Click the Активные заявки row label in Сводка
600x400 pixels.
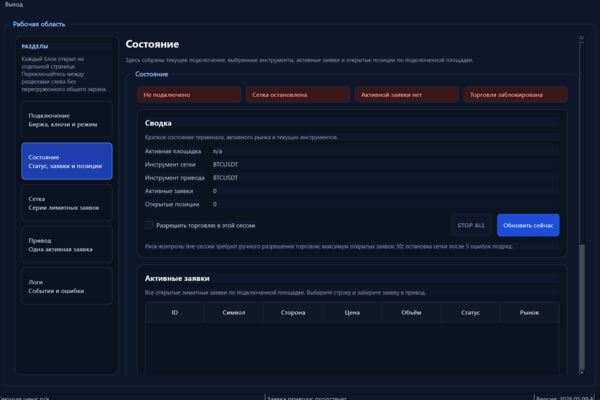(x=169, y=191)
